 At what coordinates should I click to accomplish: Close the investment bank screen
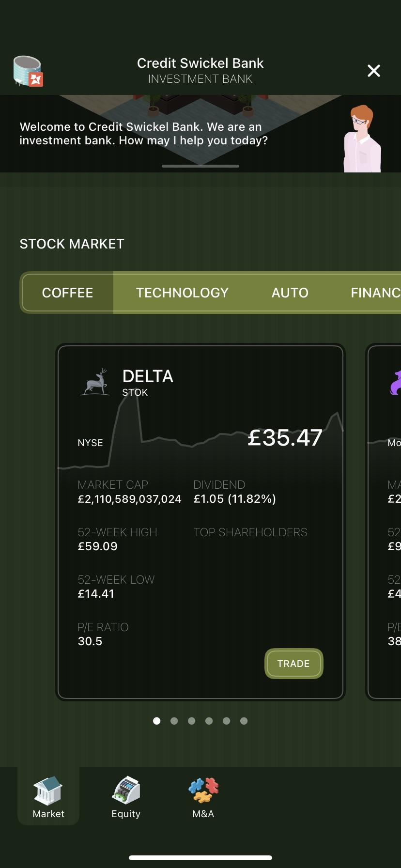coord(374,71)
